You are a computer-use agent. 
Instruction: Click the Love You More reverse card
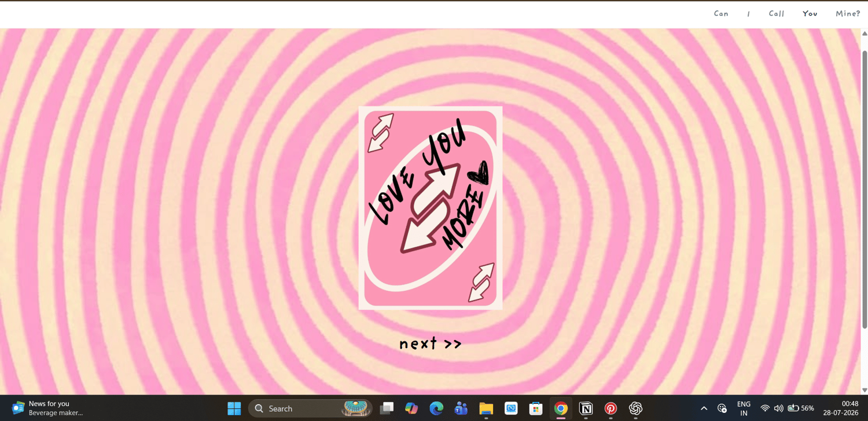pyautogui.click(x=431, y=208)
